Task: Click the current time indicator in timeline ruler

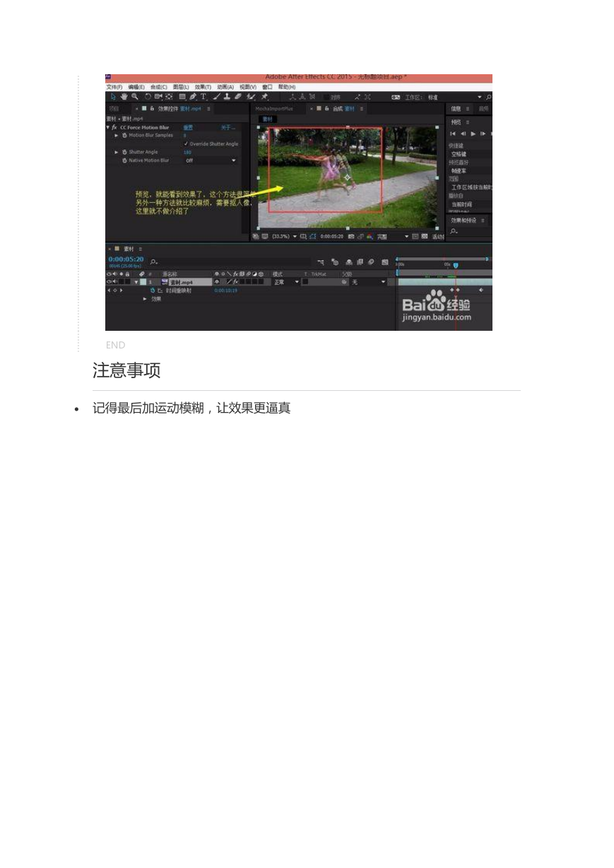Action: 456,265
